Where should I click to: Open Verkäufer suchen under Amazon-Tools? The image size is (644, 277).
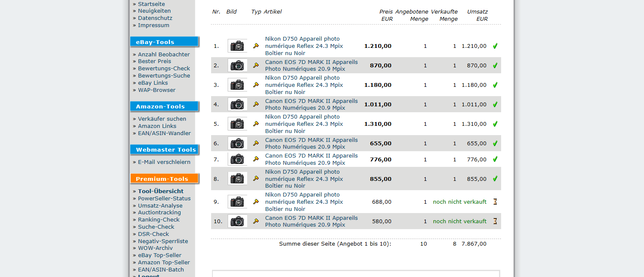[x=162, y=119]
